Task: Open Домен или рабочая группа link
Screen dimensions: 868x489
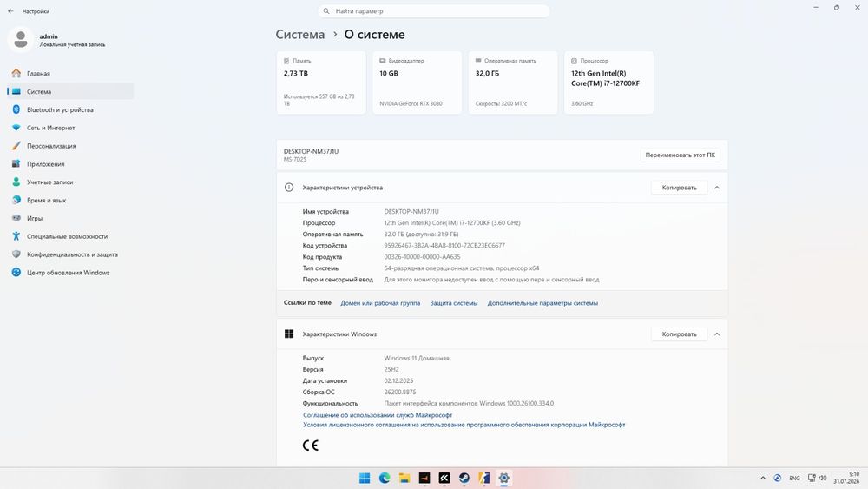Action: [x=380, y=303]
